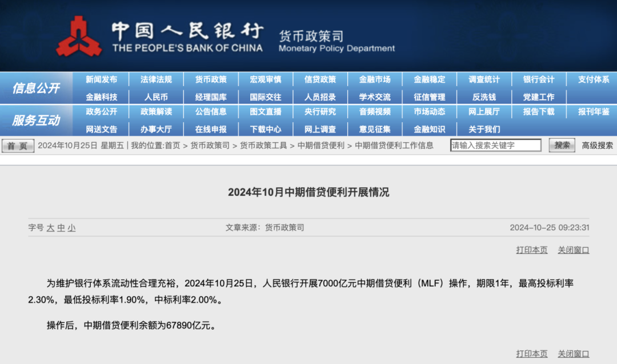Open the 法律法规 menu item

click(x=156, y=79)
